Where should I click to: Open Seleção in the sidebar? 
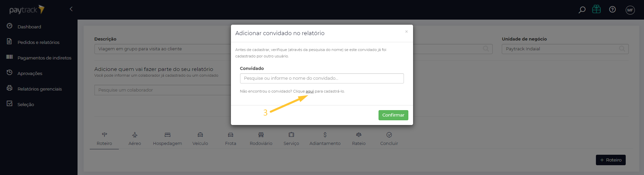pyautogui.click(x=26, y=104)
